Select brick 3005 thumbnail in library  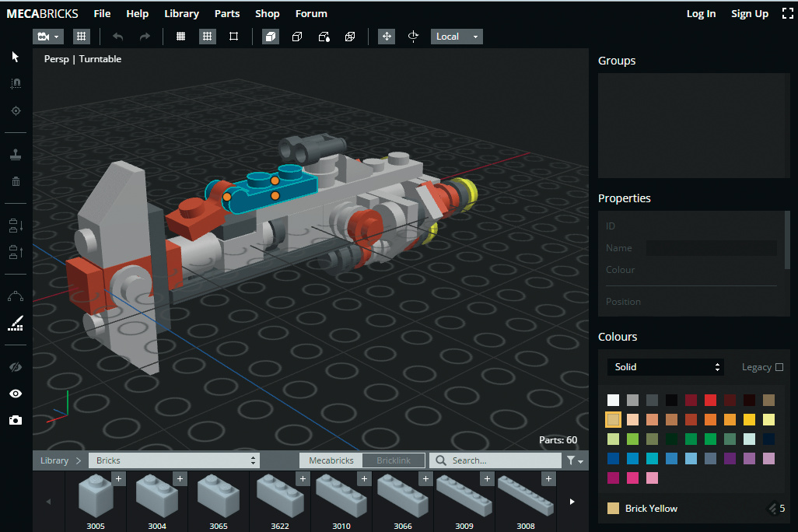pos(96,498)
